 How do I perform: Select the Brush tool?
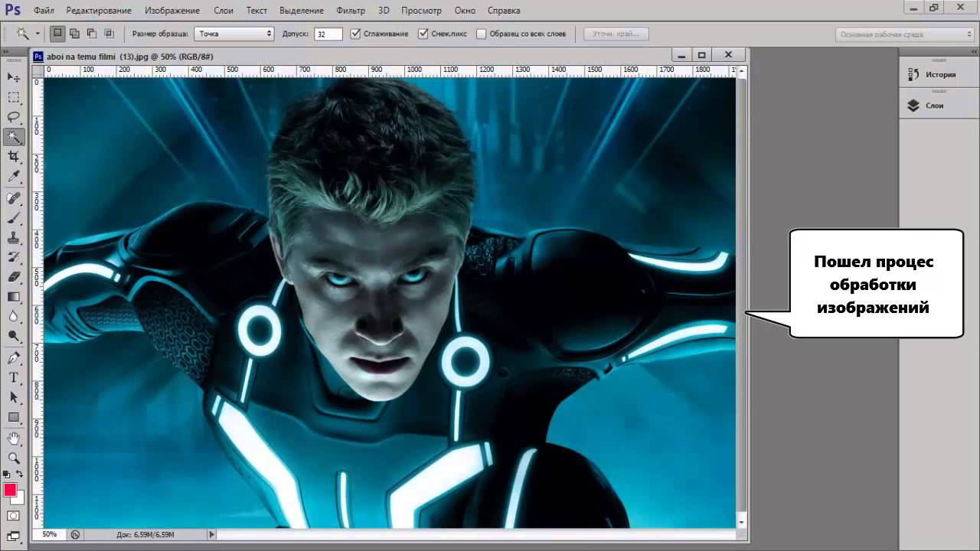click(14, 218)
